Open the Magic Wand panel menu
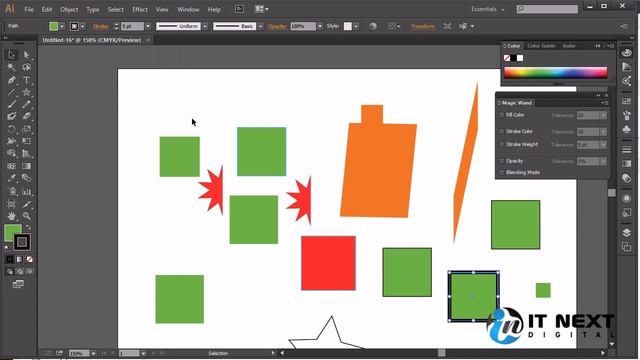 604,103
